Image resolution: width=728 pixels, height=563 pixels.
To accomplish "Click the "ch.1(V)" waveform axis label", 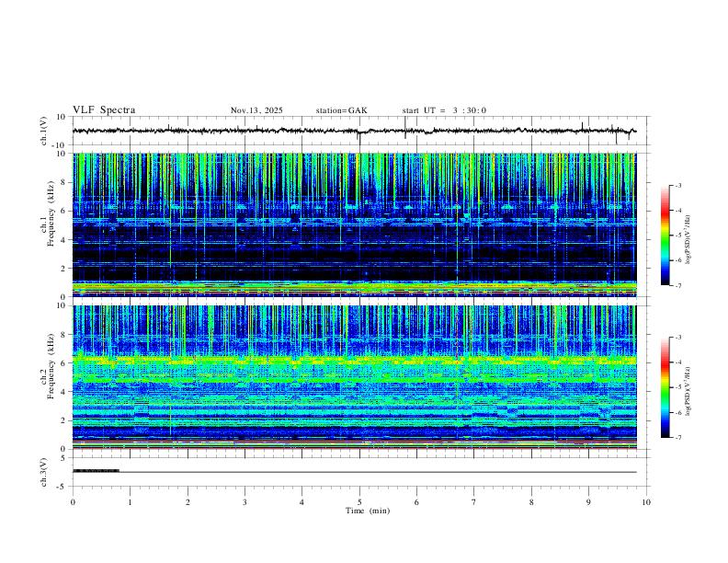I will click(44, 131).
